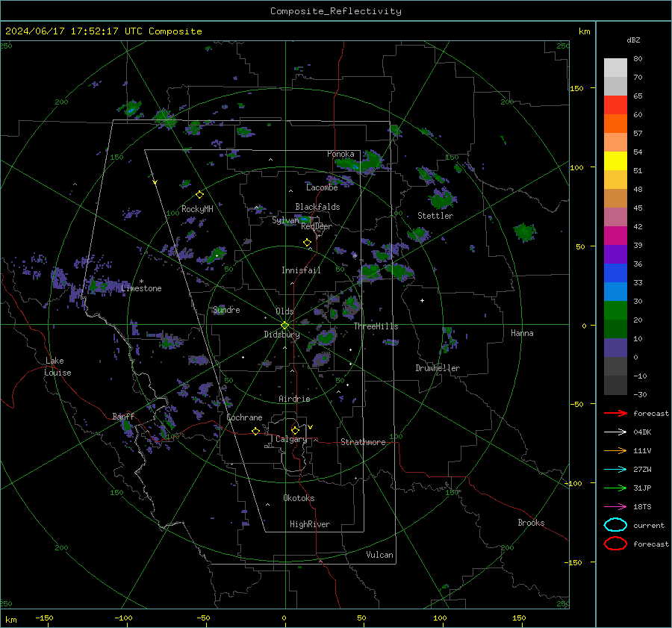Image resolution: width=672 pixels, height=628 pixels.
Task: Choose the Airdrie map label
Action: pos(294,399)
